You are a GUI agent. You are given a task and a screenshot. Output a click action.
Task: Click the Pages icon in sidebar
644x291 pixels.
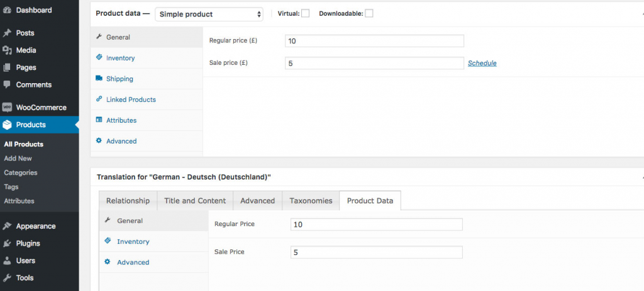7,67
